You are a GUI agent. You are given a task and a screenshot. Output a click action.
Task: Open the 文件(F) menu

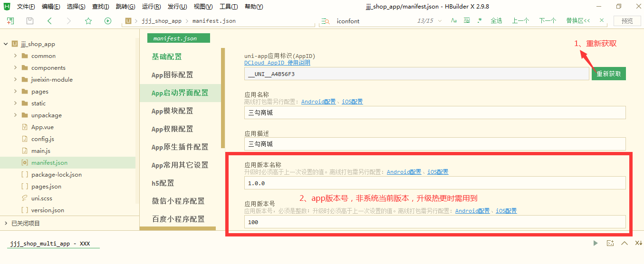(26, 7)
